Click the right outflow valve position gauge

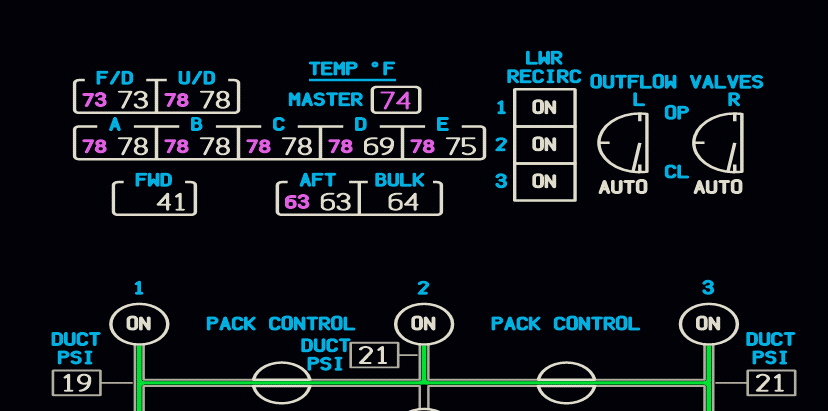tap(718, 143)
